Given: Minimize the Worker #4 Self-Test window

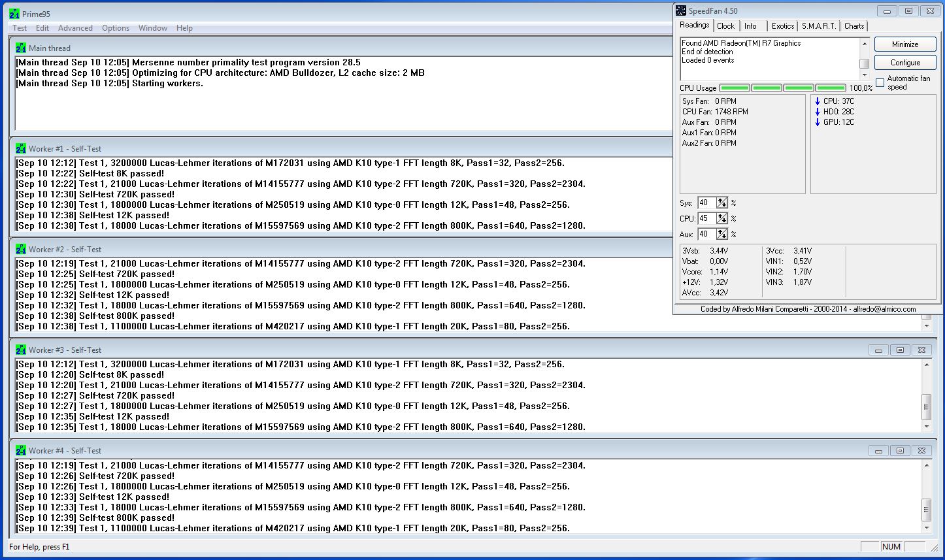Looking at the screenshot, I should tap(878, 450).
